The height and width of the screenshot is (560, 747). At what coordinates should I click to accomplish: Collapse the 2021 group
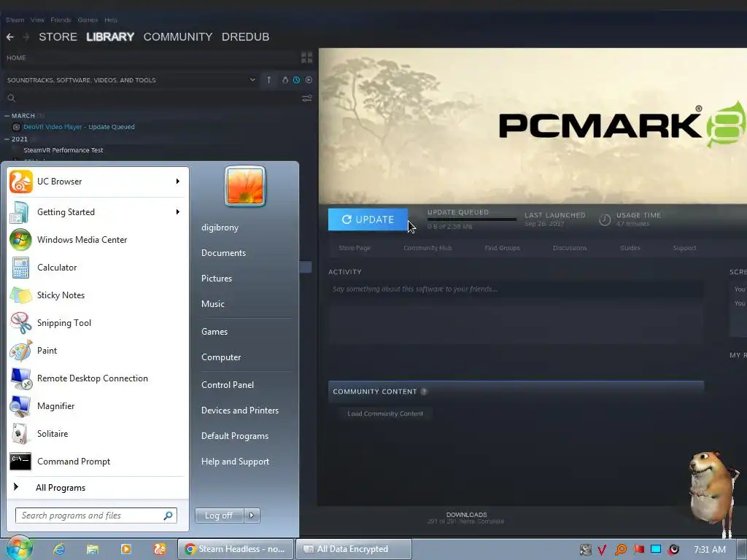[7, 139]
